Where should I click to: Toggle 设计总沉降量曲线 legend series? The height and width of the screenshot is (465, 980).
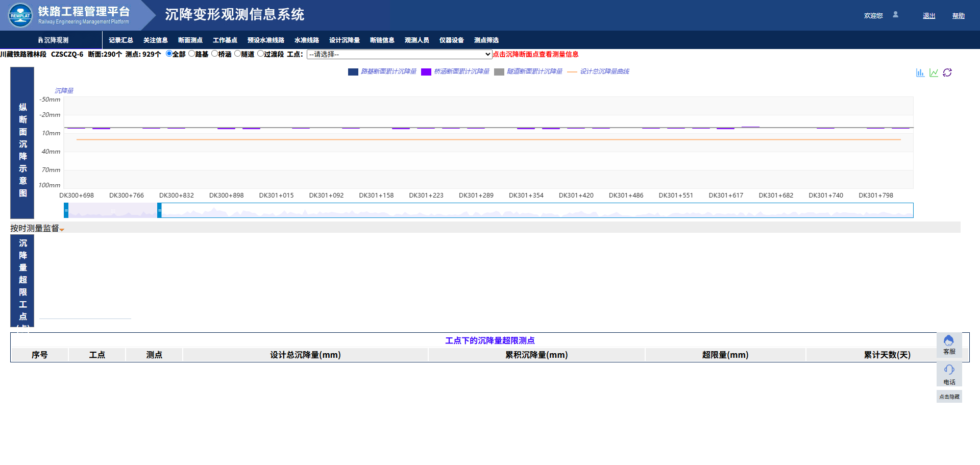pos(598,71)
